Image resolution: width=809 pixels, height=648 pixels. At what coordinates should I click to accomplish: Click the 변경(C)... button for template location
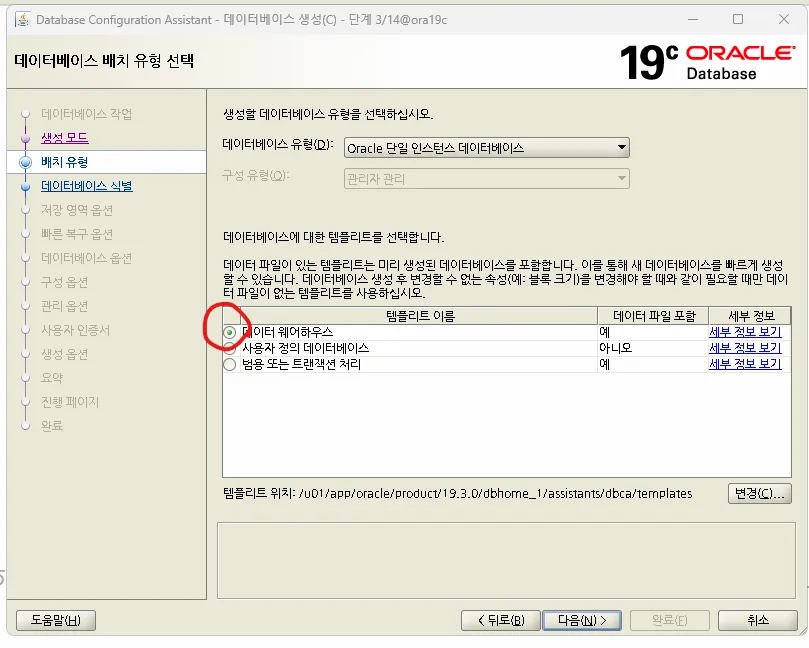click(759, 494)
